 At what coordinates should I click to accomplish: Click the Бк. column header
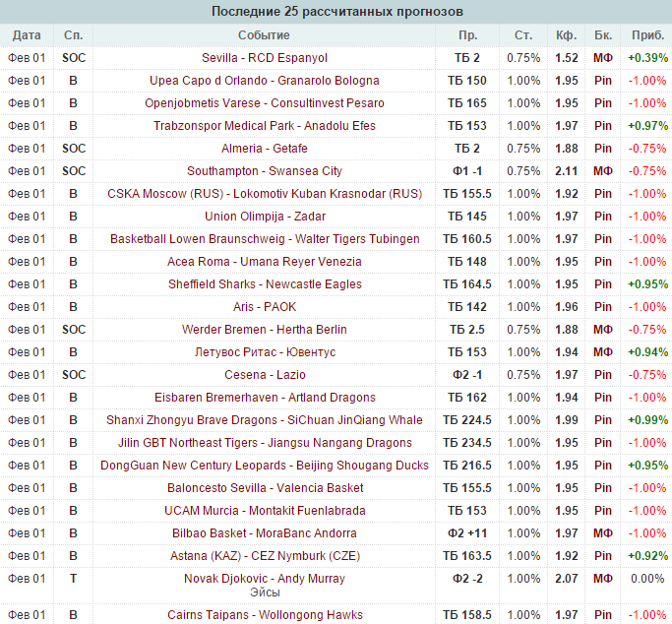point(603,35)
